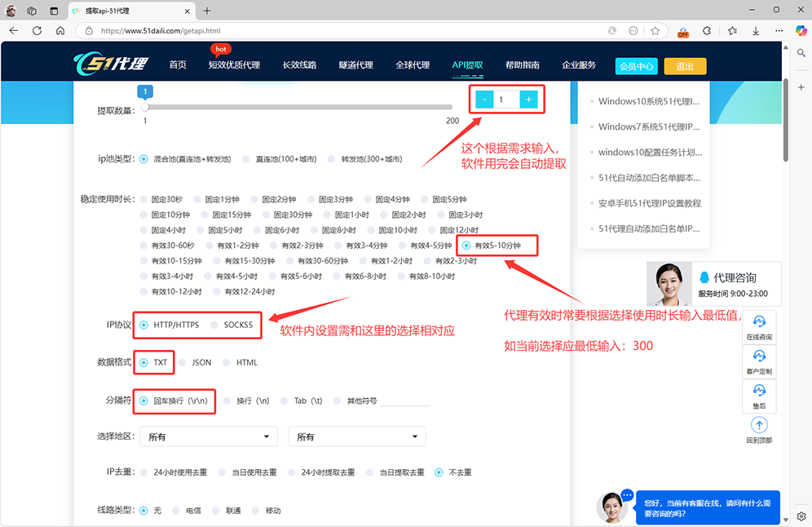This screenshot has width=812, height=527.
Task: Select 直连池(100+城市) radio option
Action: [x=246, y=159]
